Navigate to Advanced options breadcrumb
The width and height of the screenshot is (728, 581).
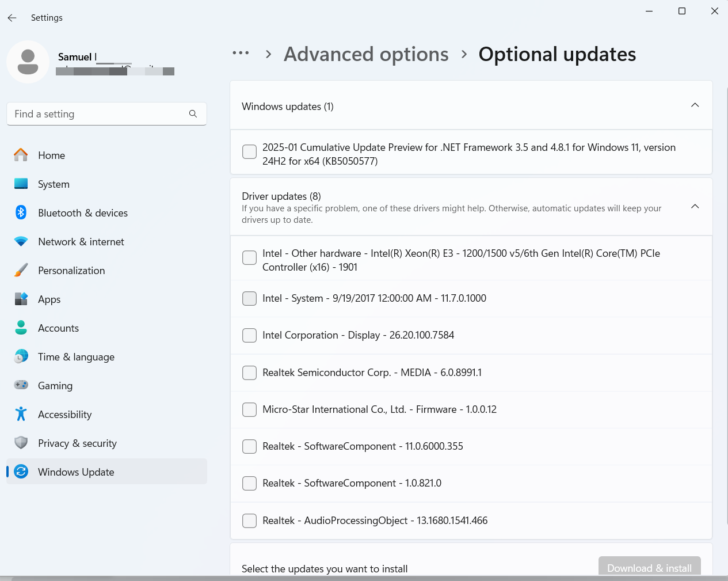(x=366, y=54)
